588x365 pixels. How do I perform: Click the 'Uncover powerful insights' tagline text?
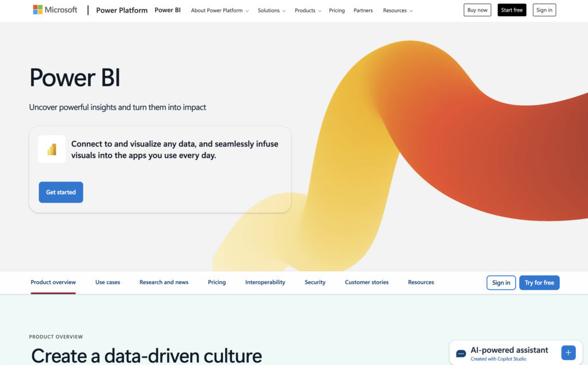(x=117, y=107)
